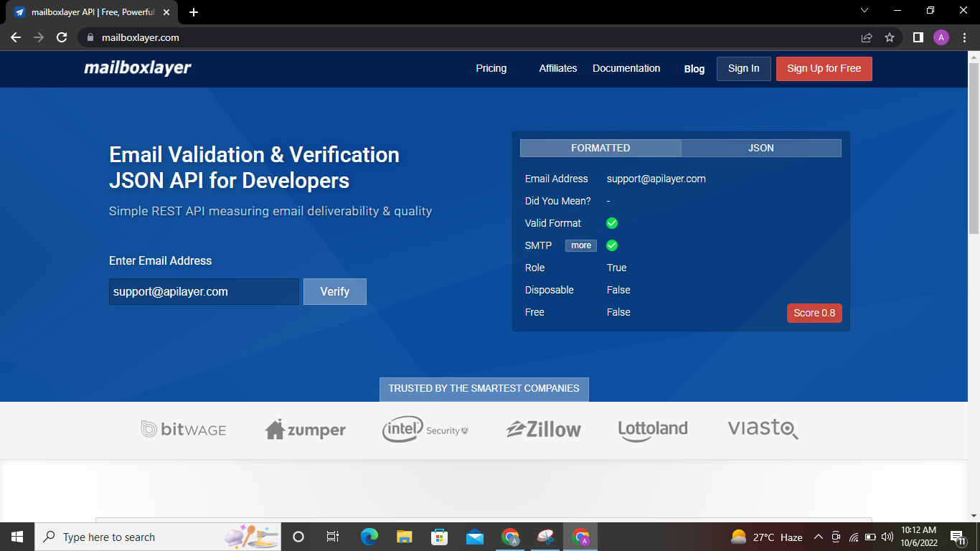Open Chrome's three-dot menu
Screen dimensions: 980x551
(964, 37)
